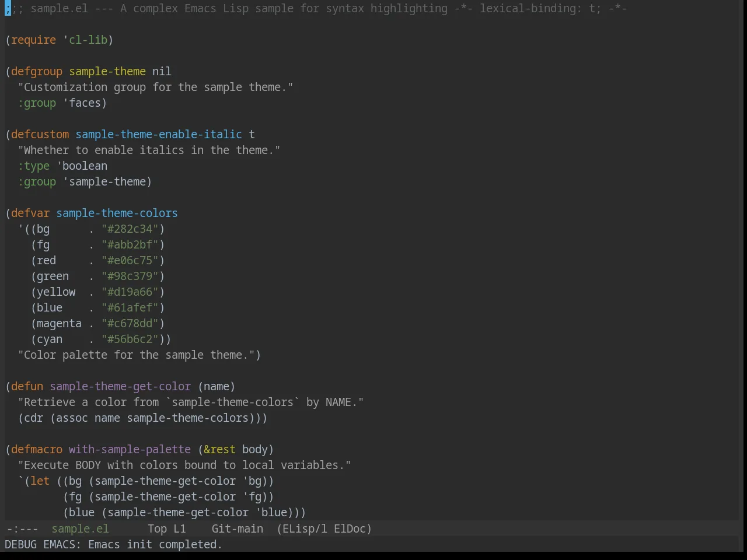Image resolution: width=747 pixels, height=560 pixels.
Task: Click the 'defun' keyword
Action: (27, 386)
